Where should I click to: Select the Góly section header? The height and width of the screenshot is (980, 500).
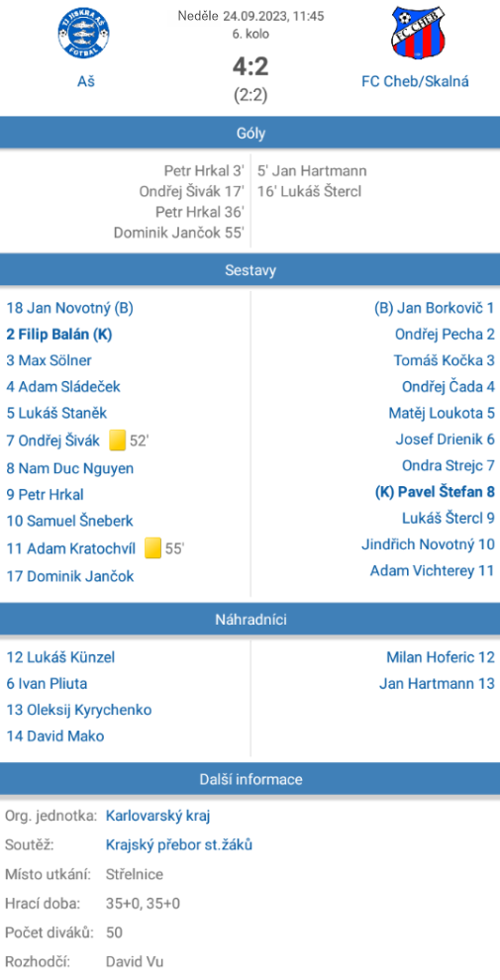[250, 133]
